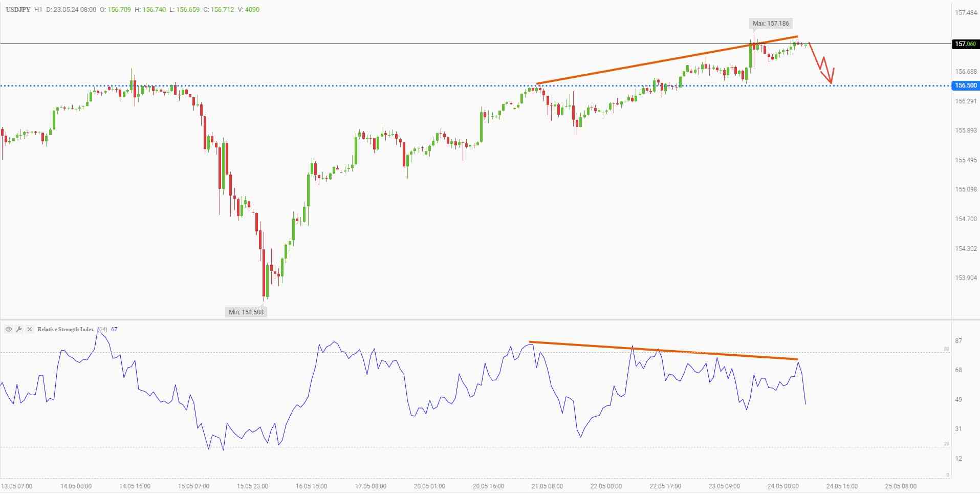The height and width of the screenshot is (494, 980).
Task: Click the 14.05 00:00 time label
Action: [x=76, y=486]
